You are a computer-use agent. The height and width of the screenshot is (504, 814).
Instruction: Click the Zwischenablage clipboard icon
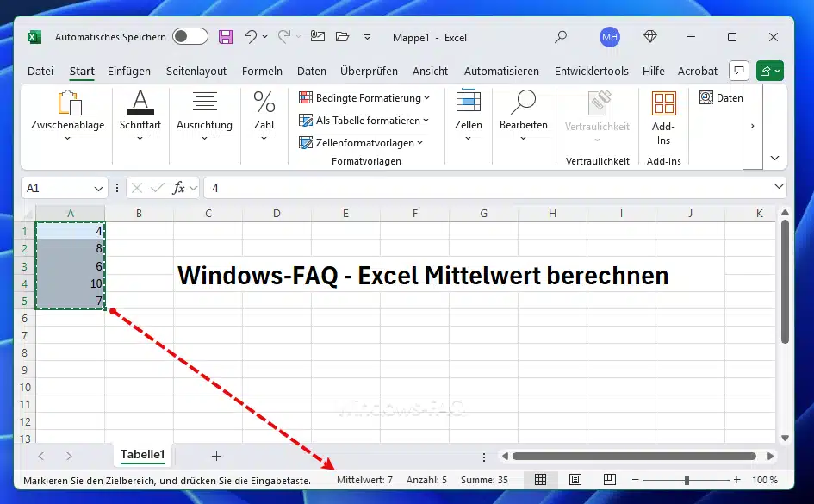pyautogui.click(x=67, y=102)
